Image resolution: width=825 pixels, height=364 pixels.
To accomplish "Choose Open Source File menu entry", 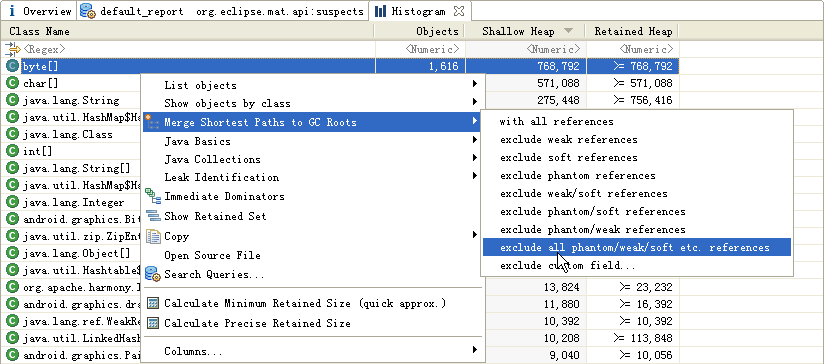I will pyautogui.click(x=313, y=255).
